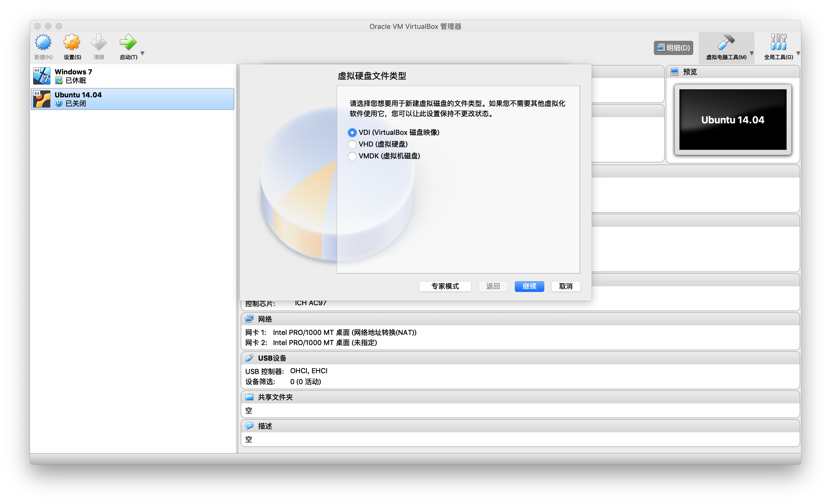Image resolution: width=831 pixels, height=504 pixels.
Task: Click the Details (明细) button
Action: [674, 48]
